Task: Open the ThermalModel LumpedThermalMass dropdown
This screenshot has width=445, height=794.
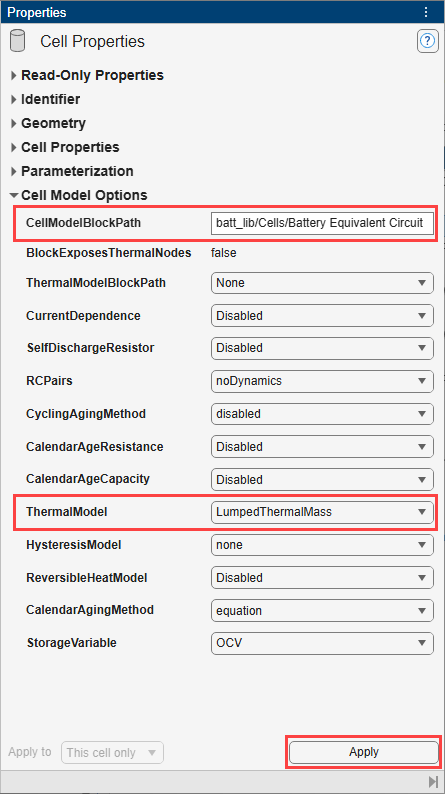Action: tap(322, 512)
